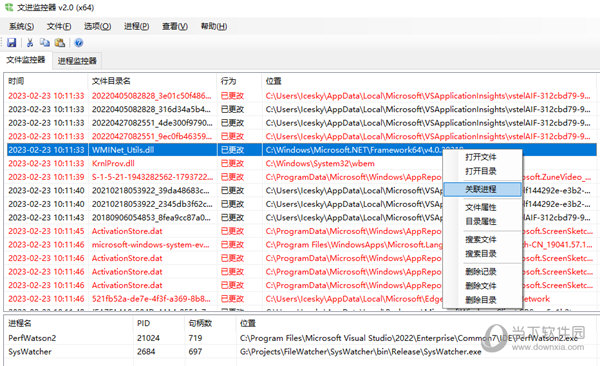The width and height of the screenshot is (600, 366).
Task: Open the 进程(P) menu
Action: click(137, 26)
